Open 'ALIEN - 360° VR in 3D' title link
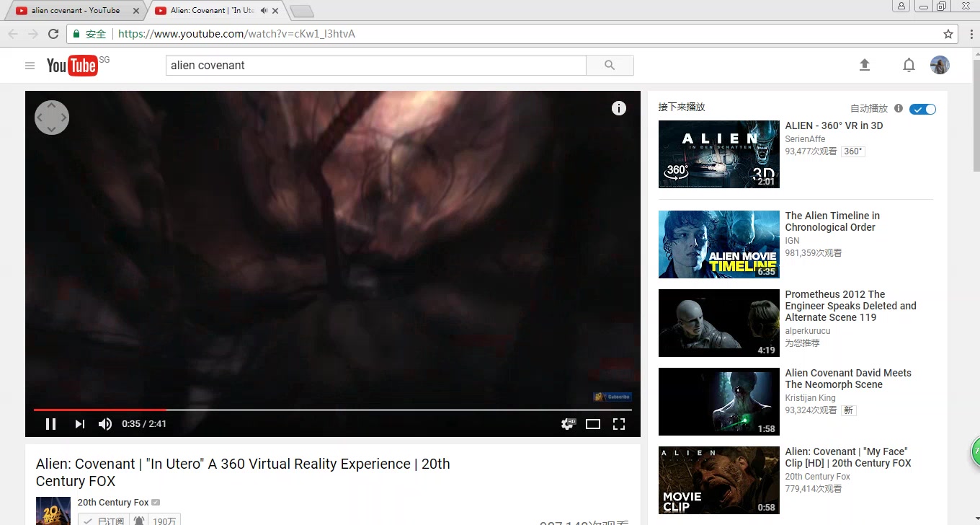This screenshot has height=525, width=980. [x=834, y=125]
